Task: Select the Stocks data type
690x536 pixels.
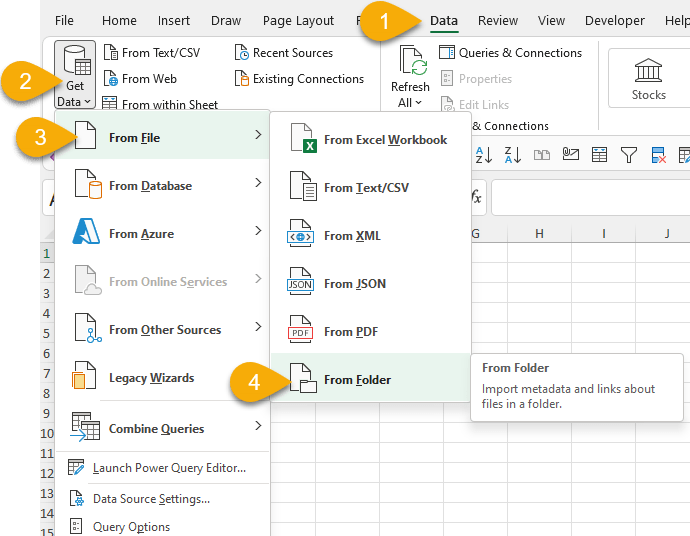Action: [x=648, y=78]
